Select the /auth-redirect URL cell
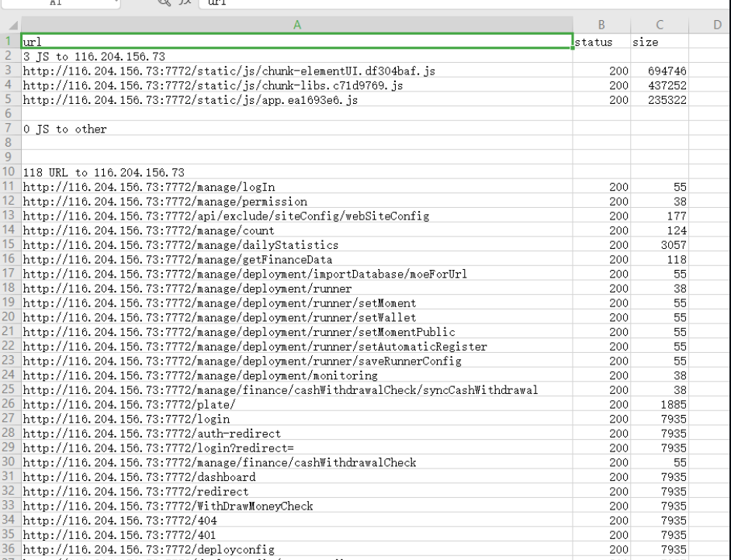The width and height of the screenshot is (731, 560). pos(297,434)
